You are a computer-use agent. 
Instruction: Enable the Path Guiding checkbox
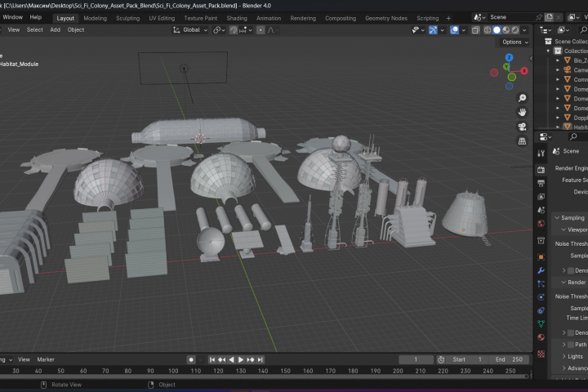pos(572,345)
